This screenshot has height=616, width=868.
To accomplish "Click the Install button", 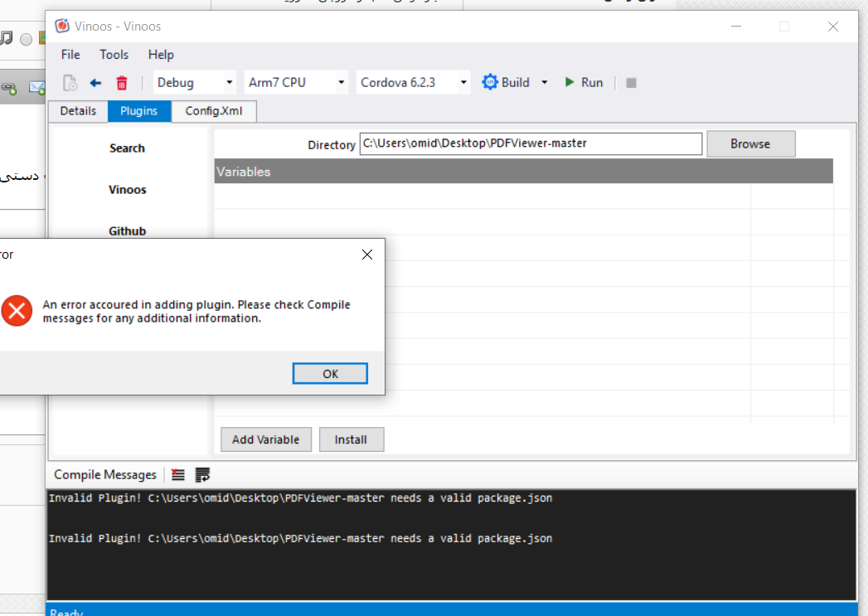I will coord(351,439).
